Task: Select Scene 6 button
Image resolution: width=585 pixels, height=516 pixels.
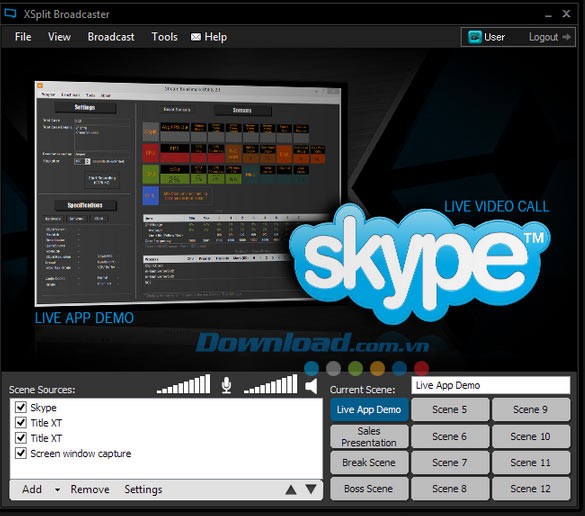Action: coord(450,437)
